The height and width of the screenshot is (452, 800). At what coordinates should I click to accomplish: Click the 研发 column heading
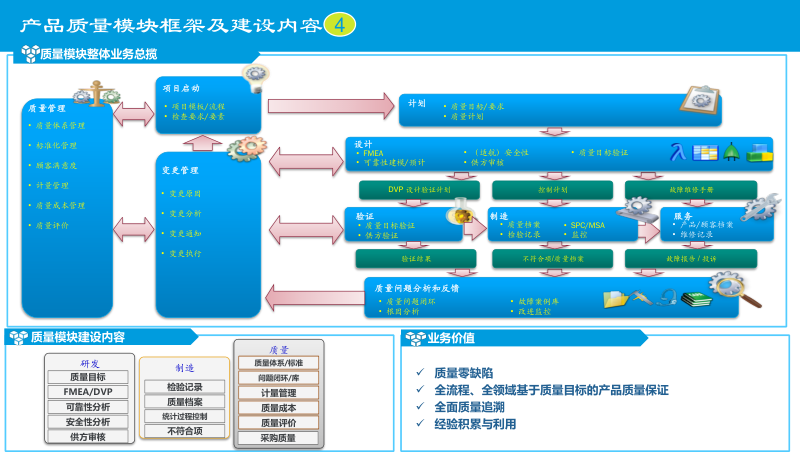coord(90,363)
